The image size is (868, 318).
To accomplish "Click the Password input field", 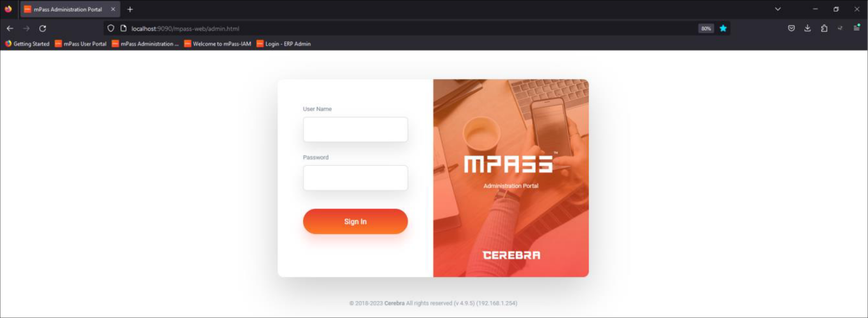I will 355,178.
